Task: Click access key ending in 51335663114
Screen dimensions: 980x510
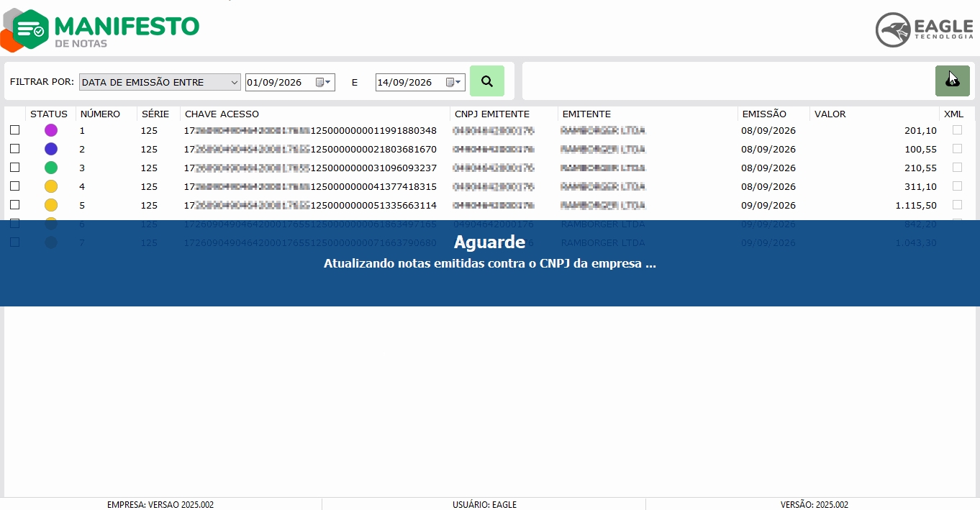Action: [x=311, y=206]
